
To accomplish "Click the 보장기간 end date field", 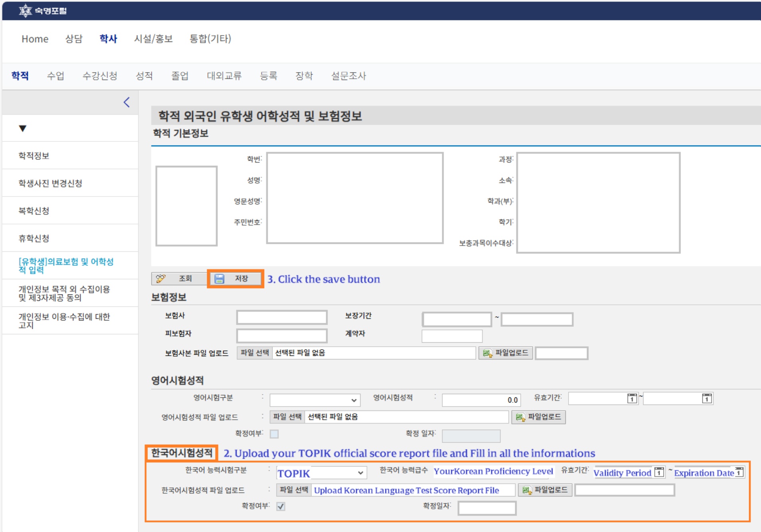I will 537,319.
